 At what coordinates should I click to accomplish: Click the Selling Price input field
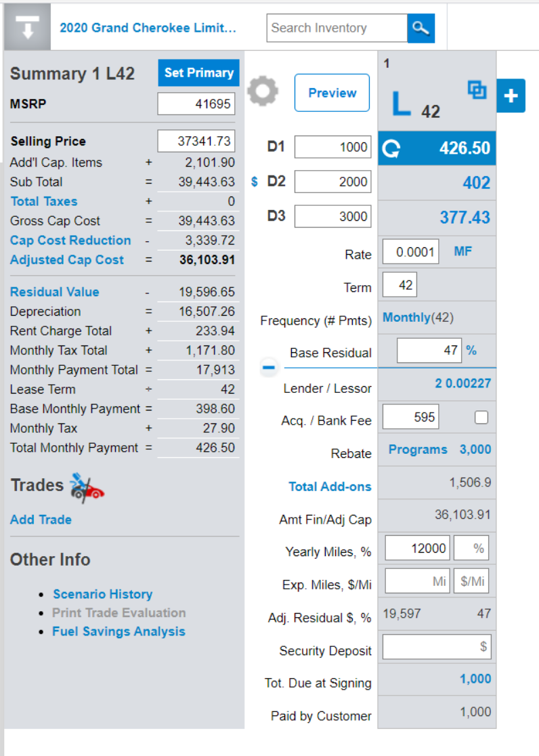[x=196, y=141]
